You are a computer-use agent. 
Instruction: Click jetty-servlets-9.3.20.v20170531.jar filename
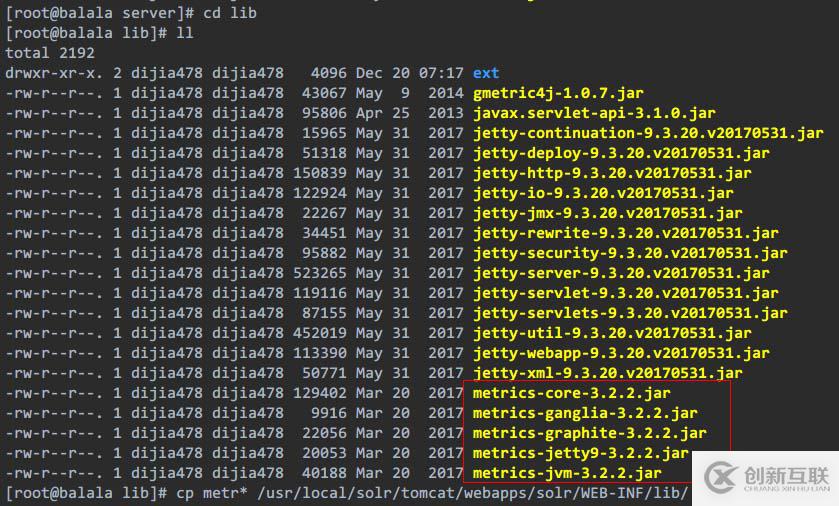(630, 313)
